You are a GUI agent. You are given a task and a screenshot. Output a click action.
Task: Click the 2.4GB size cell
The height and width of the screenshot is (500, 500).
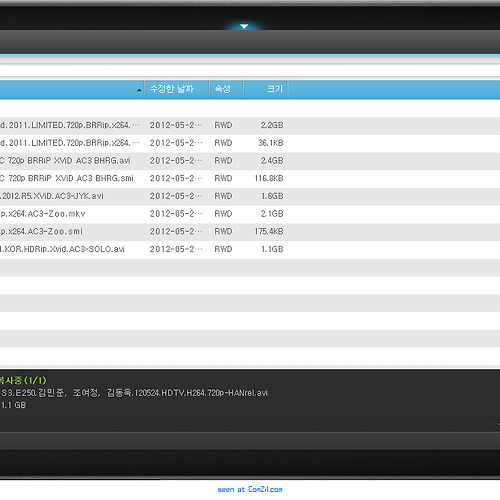click(x=272, y=161)
